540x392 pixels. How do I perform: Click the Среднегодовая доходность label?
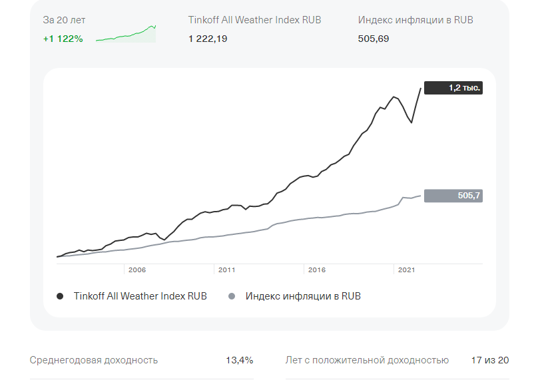tap(94, 360)
